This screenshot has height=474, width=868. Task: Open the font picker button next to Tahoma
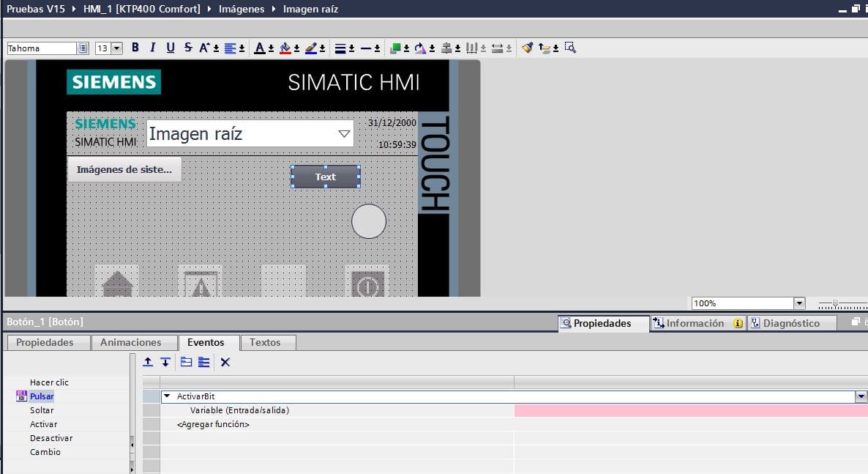tap(83, 48)
